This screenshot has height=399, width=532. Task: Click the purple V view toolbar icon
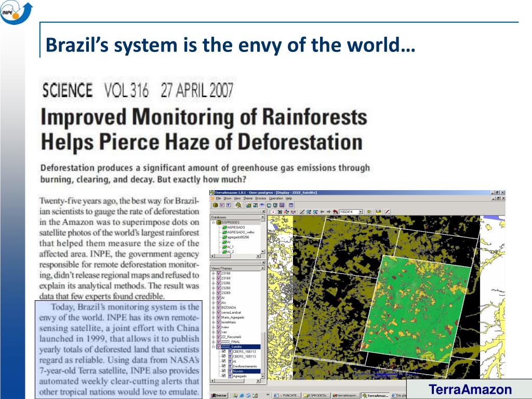pyautogui.click(x=222, y=205)
